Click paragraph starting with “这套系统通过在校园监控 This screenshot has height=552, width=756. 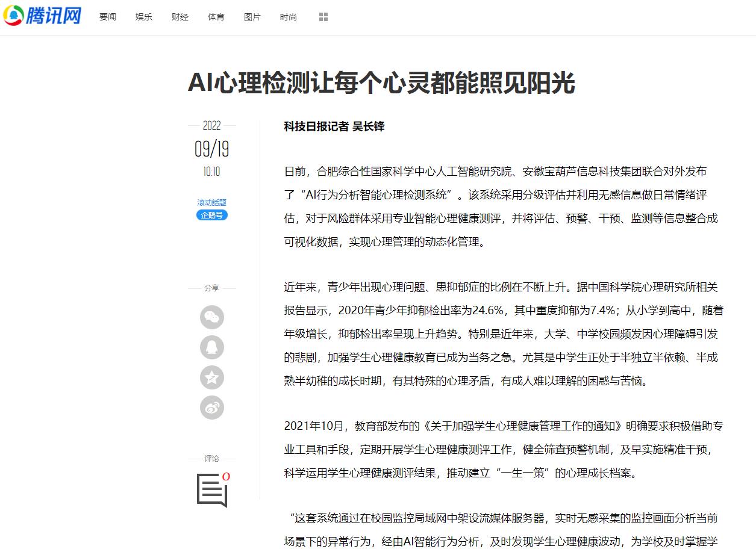point(502,530)
